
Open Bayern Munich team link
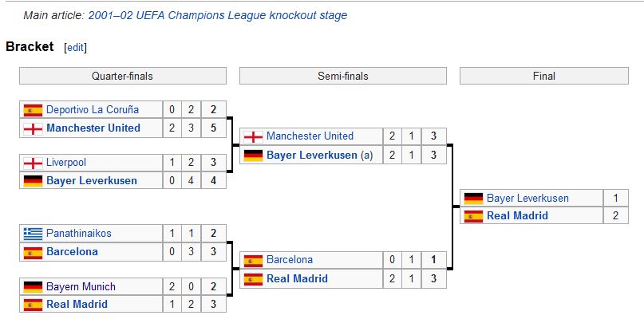tap(81, 286)
